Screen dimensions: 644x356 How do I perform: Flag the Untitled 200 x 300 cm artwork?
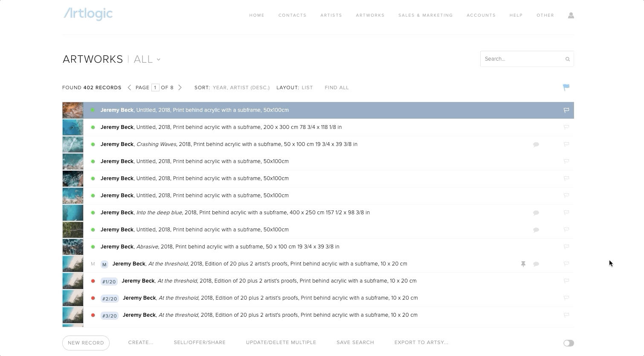(x=566, y=127)
